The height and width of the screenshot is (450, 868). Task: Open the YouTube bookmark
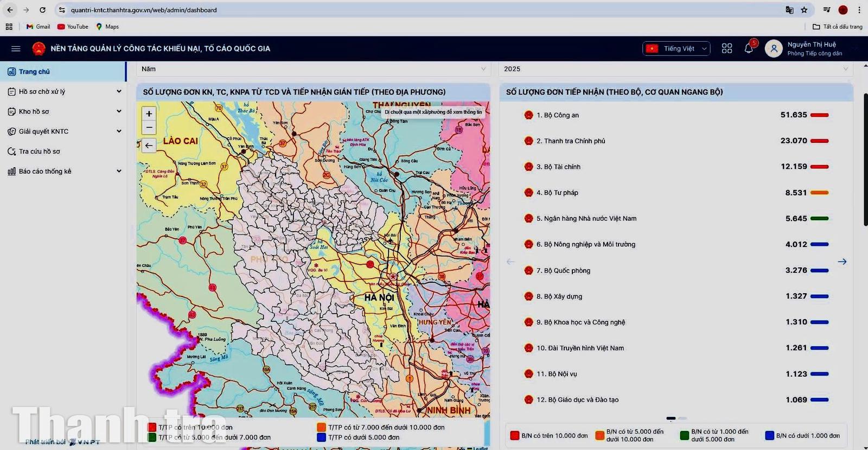click(73, 27)
